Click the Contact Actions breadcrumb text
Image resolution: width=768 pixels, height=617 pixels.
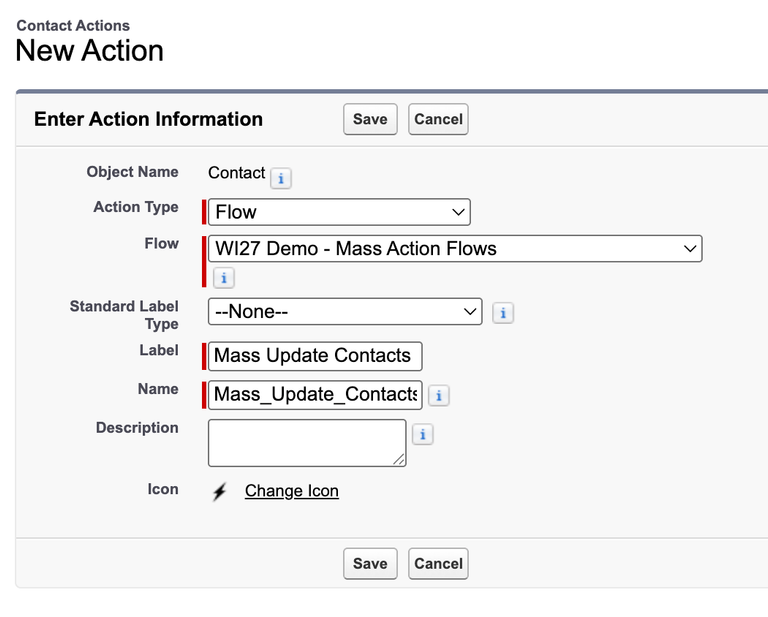(73, 25)
